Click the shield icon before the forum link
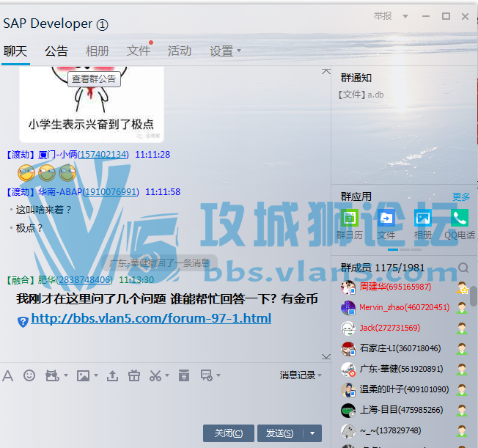478x448 pixels. click(x=23, y=322)
